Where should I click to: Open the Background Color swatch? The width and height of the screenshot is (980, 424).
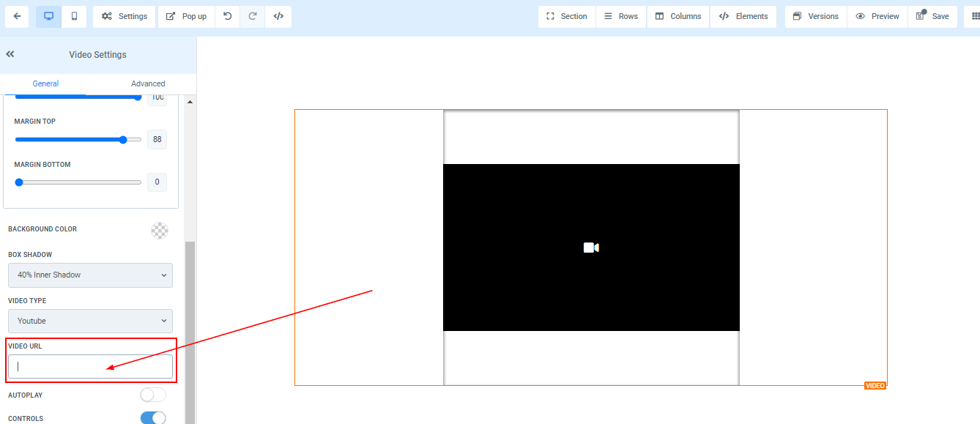(159, 230)
